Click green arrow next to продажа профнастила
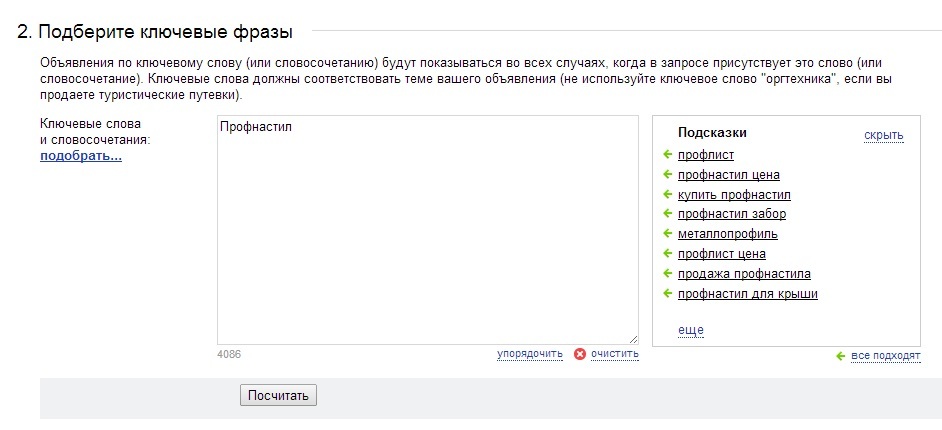Image resolution: width=942 pixels, height=430 pixels. point(667,274)
